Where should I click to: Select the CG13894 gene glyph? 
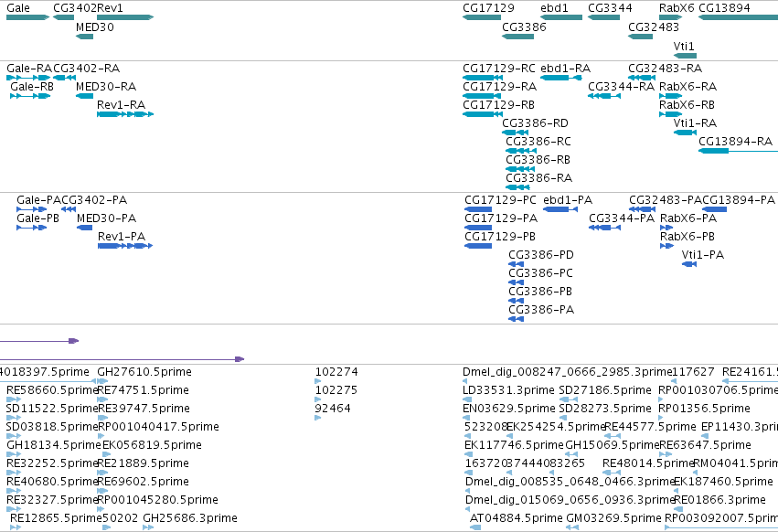tap(739, 17)
